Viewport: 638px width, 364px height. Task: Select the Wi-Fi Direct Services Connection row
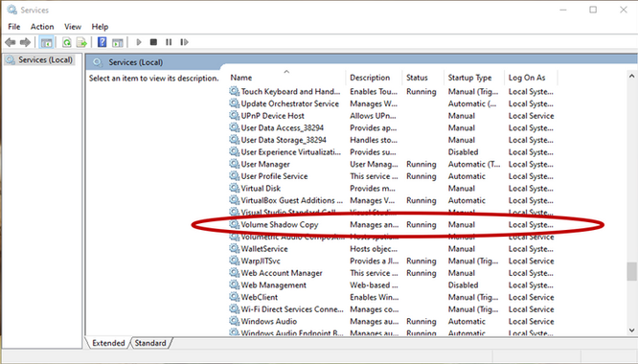pyautogui.click(x=392, y=309)
